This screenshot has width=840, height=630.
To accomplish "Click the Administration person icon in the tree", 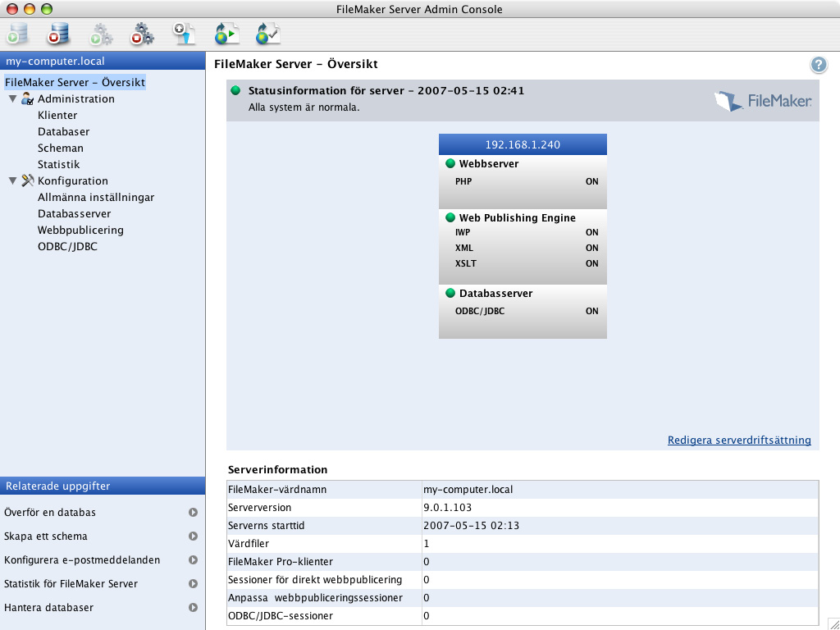I will 27,98.
